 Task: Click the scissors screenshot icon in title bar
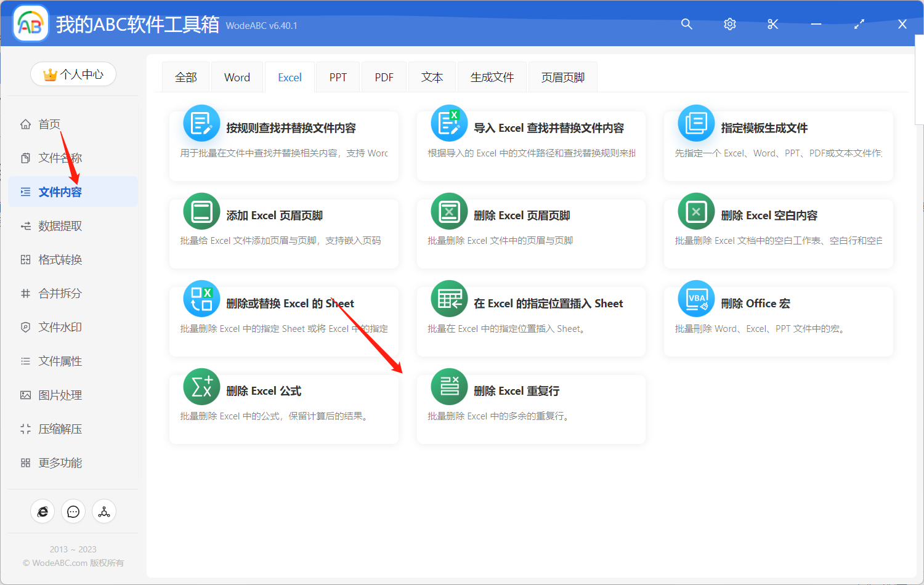(x=772, y=24)
